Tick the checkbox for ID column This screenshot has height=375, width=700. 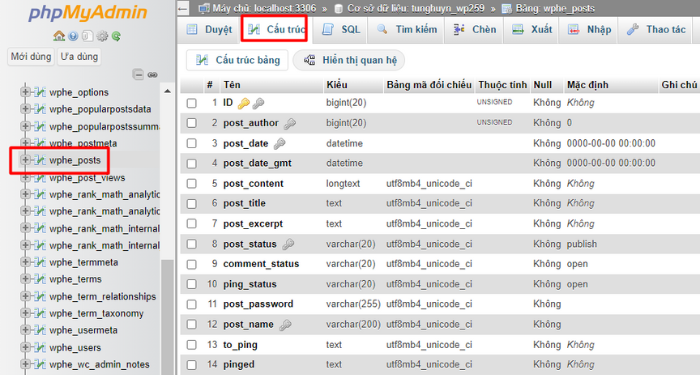[x=192, y=103]
